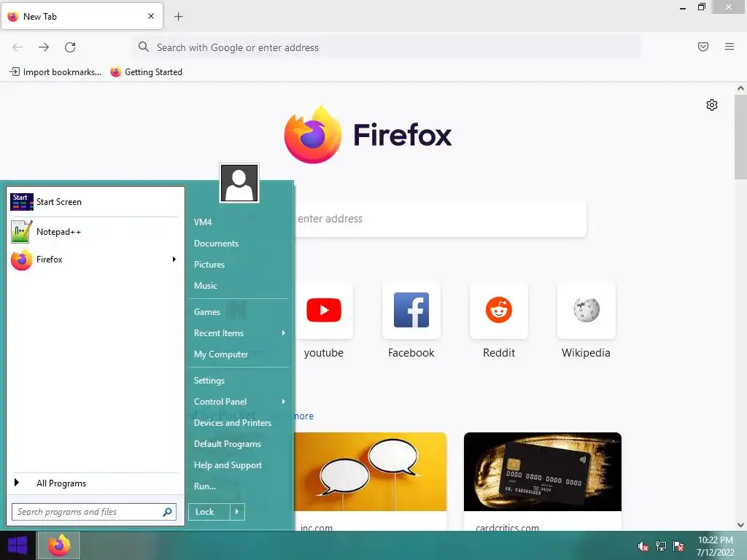747x560 pixels.
Task: Click scrollbar up arrow
Action: [740, 88]
